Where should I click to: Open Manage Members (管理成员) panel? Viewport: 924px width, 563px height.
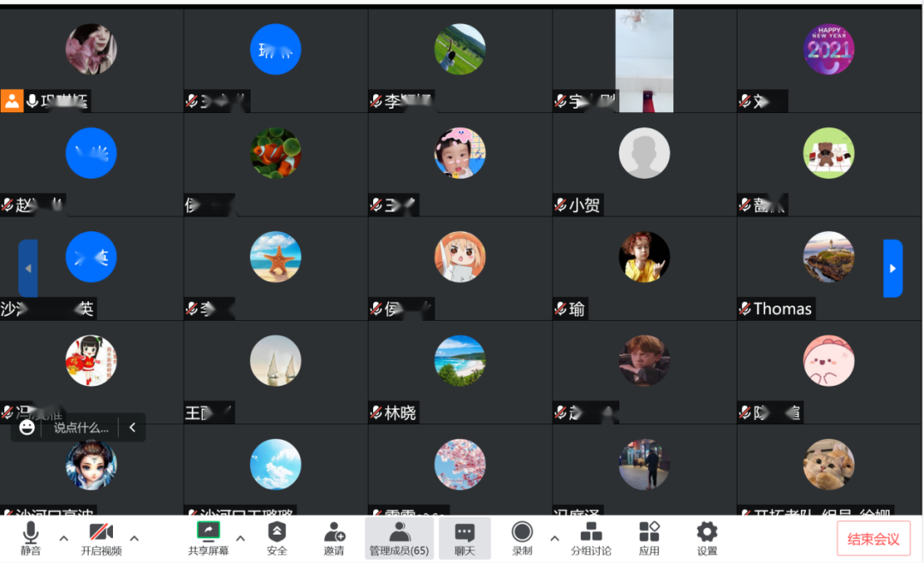point(399,538)
